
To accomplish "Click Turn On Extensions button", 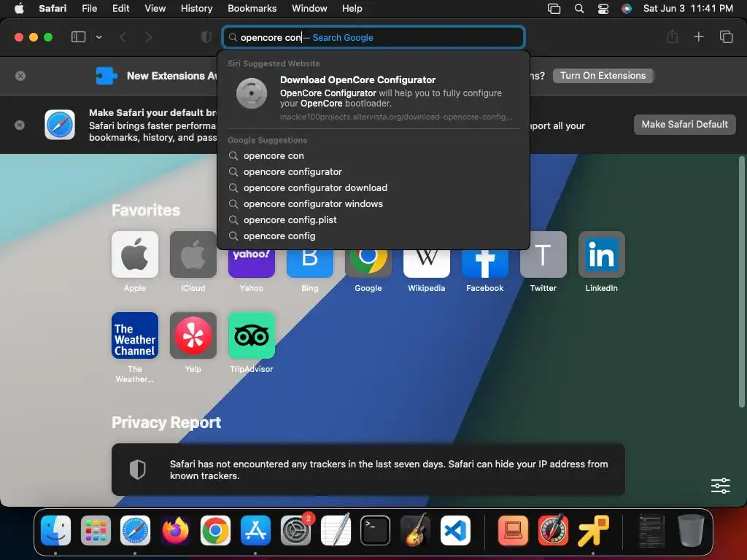I will pyautogui.click(x=603, y=76).
